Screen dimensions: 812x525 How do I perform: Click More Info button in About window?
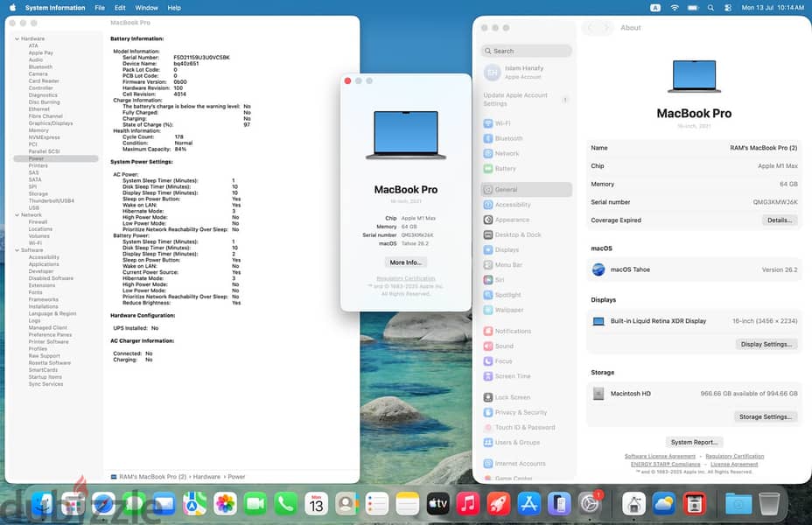pos(405,262)
